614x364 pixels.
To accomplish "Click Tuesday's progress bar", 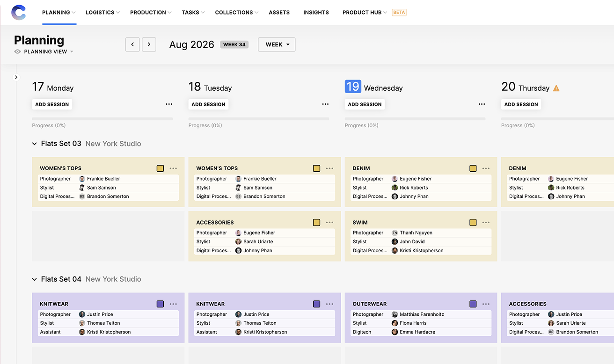I will [259, 119].
